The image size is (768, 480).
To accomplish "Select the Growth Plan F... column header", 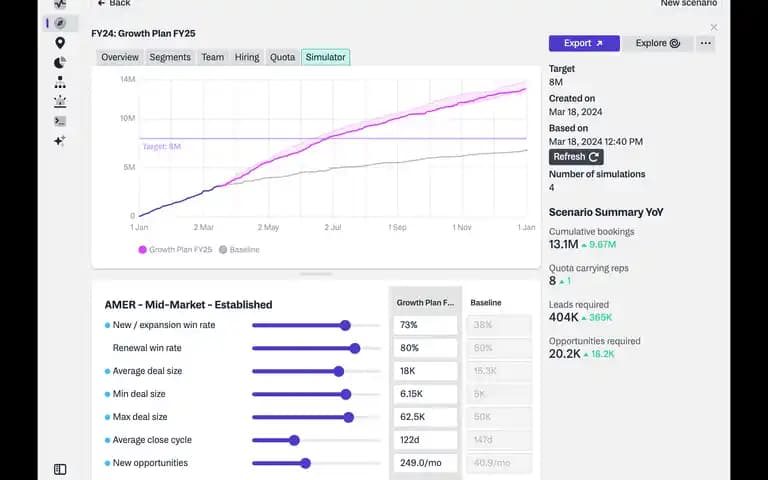I will point(425,303).
